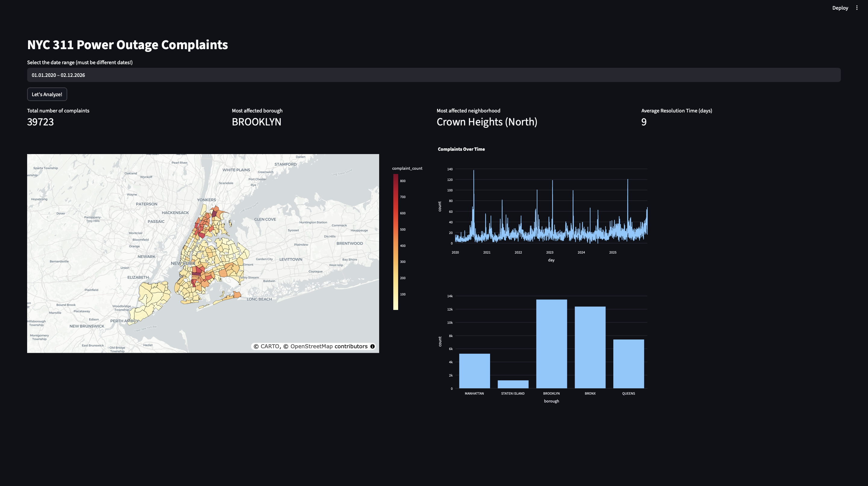Click the NYC 311 Power Outage Complaints heading
The image size is (868, 486).
(127, 45)
